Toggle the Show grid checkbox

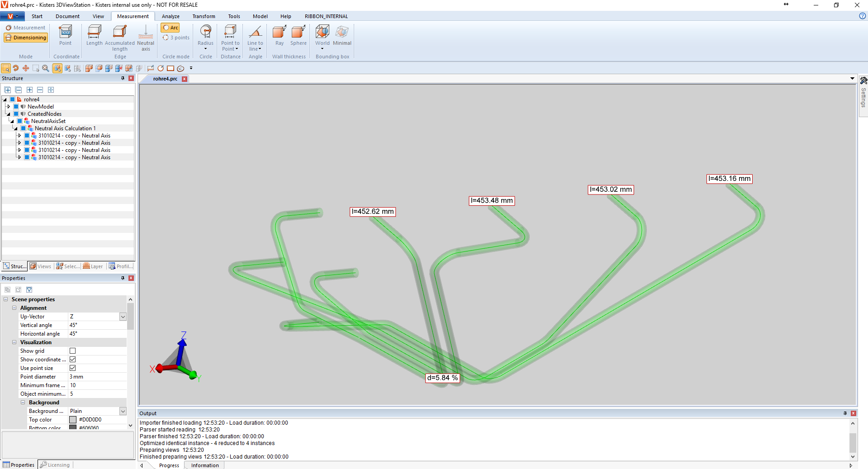point(72,351)
